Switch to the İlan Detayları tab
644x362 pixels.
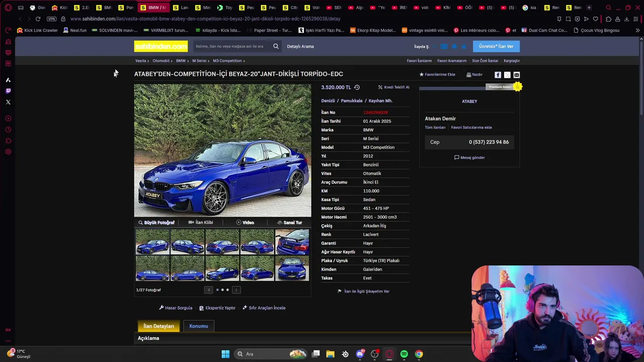[x=158, y=326]
